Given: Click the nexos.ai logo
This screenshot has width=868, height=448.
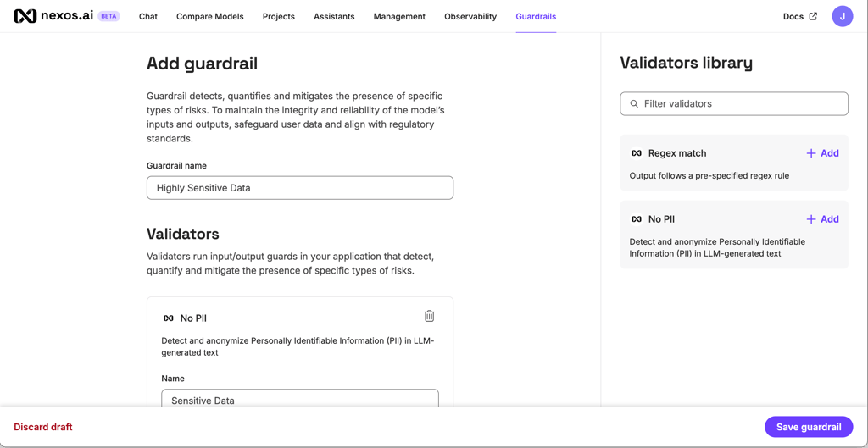Looking at the screenshot, I should pos(53,16).
